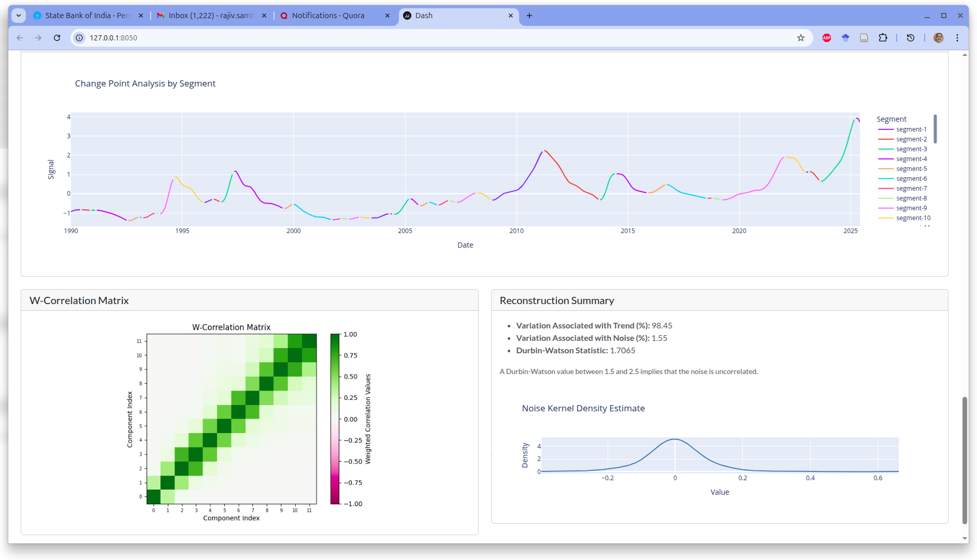977x560 pixels.
Task: Toggle segment-6 in the Segment legend
Action: [x=911, y=179]
